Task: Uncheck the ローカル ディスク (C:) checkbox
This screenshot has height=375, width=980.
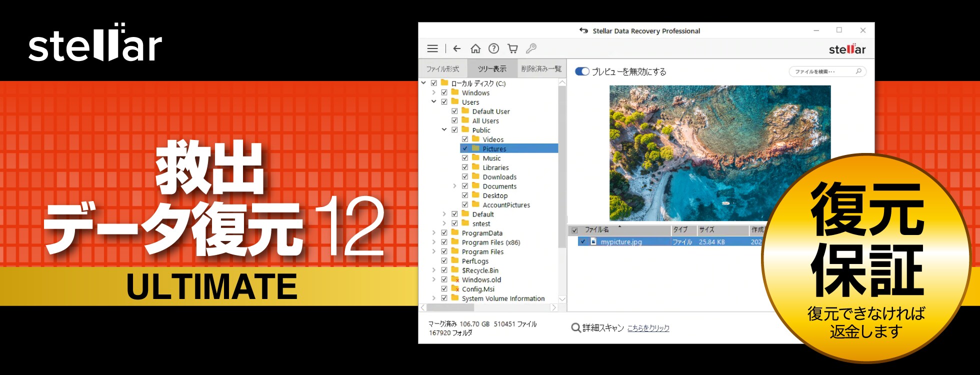Action: (434, 83)
